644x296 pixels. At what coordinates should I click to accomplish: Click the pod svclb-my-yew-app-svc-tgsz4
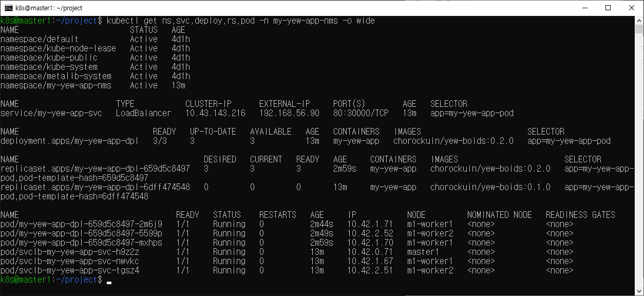[69, 270]
